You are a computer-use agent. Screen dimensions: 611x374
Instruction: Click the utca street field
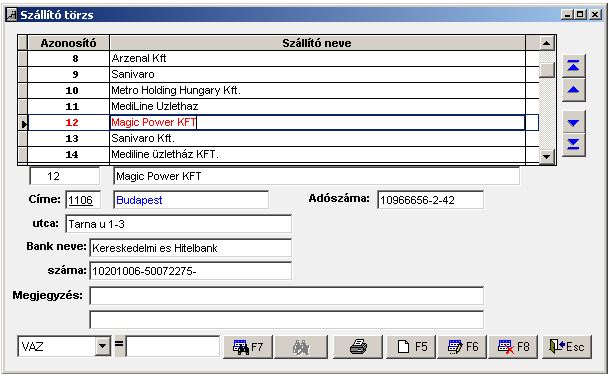178,224
